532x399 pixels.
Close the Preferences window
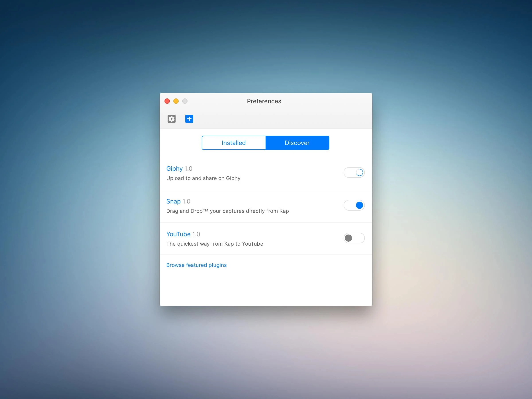coord(167,101)
